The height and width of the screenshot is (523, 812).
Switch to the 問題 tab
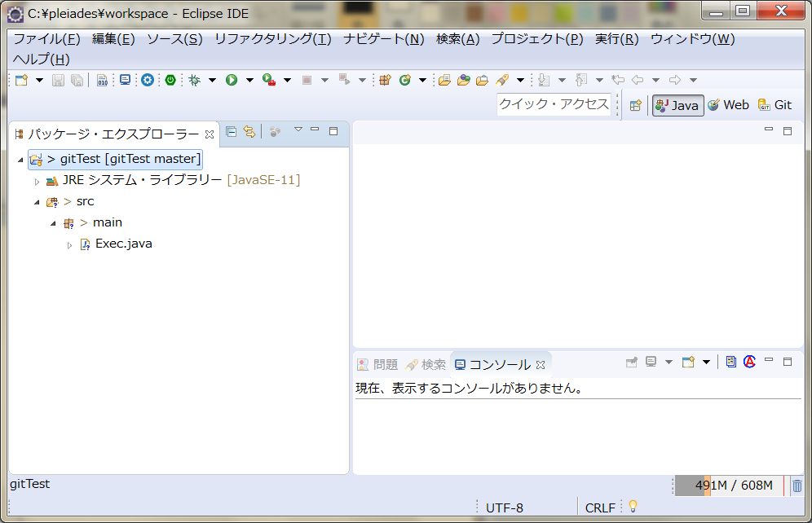click(x=377, y=365)
